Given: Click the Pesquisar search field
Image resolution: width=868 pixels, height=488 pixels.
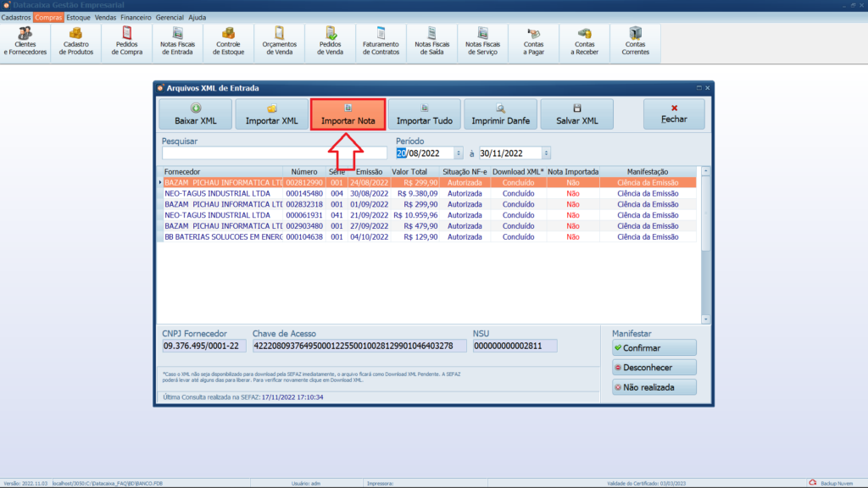Looking at the screenshot, I should (x=274, y=153).
